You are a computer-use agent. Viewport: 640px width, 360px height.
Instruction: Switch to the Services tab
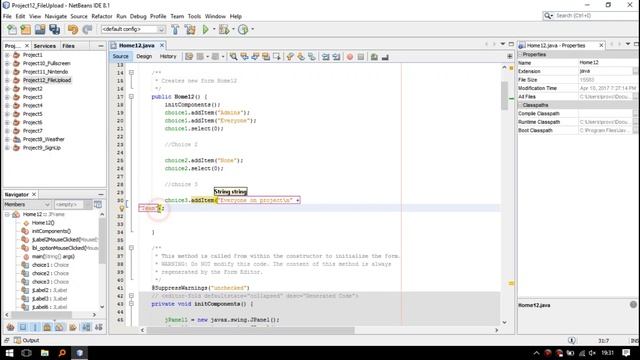point(44,46)
